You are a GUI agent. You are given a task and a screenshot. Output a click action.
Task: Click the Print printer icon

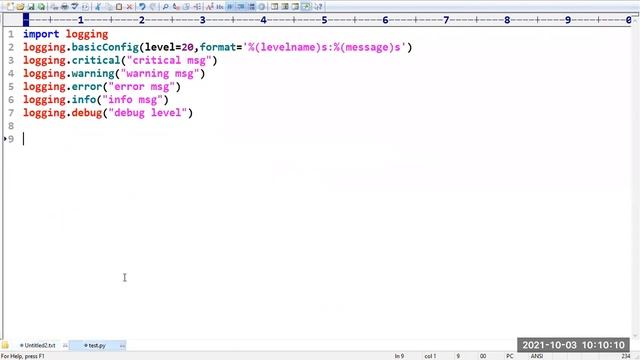[x=64, y=7]
